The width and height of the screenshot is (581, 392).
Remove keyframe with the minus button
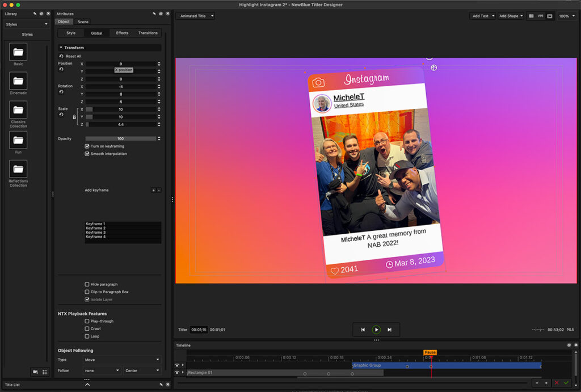159,190
